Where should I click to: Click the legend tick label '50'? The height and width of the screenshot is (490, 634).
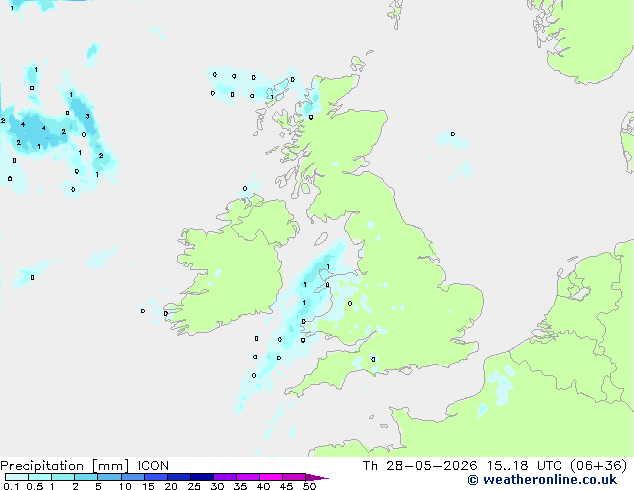pyautogui.click(x=309, y=486)
